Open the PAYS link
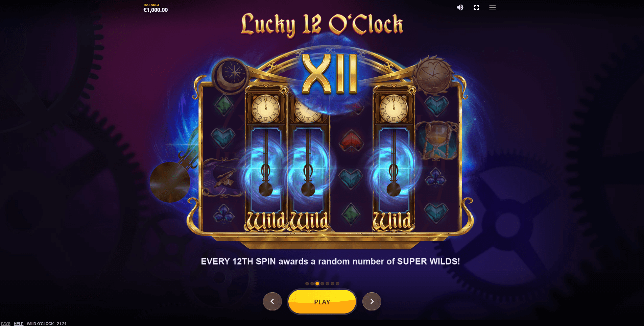Image resolution: width=644 pixels, height=326 pixels. [x=6, y=324]
